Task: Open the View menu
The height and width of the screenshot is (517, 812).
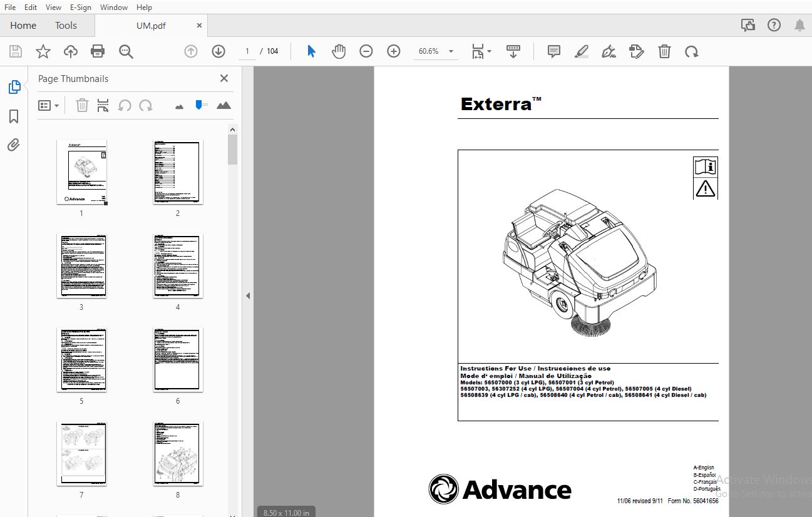Action: [53, 7]
